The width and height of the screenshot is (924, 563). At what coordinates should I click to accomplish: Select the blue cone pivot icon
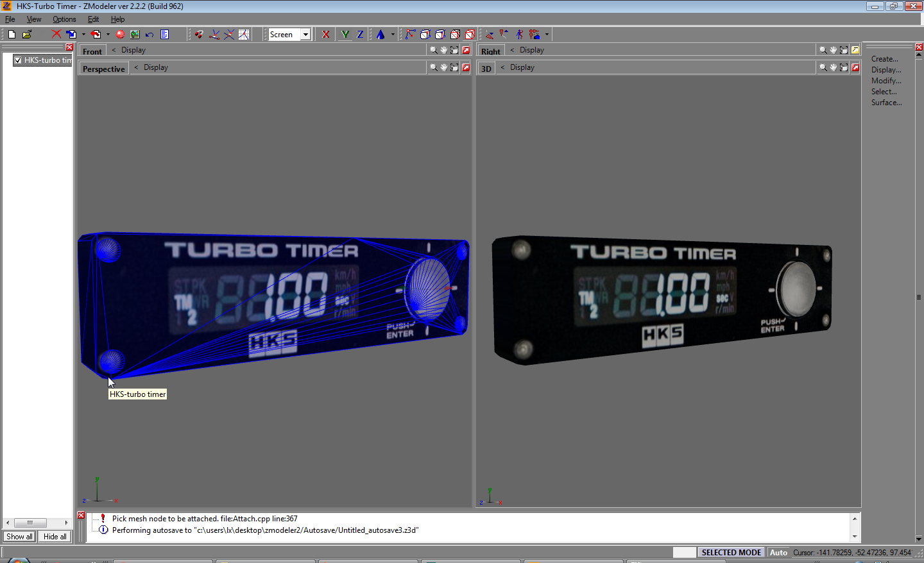pyautogui.click(x=381, y=35)
